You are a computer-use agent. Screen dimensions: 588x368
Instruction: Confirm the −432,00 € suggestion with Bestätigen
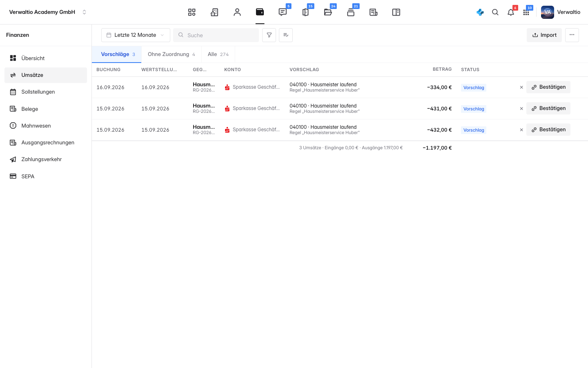548,130
